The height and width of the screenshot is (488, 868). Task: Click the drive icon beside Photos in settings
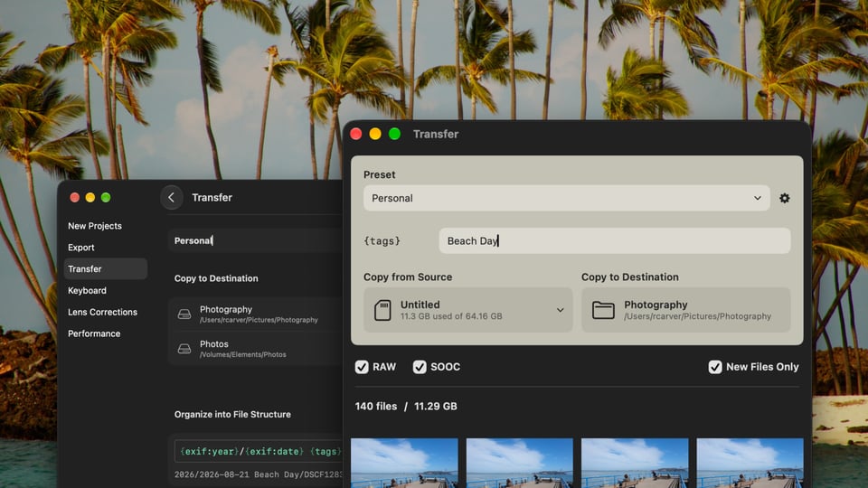click(184, 349)
